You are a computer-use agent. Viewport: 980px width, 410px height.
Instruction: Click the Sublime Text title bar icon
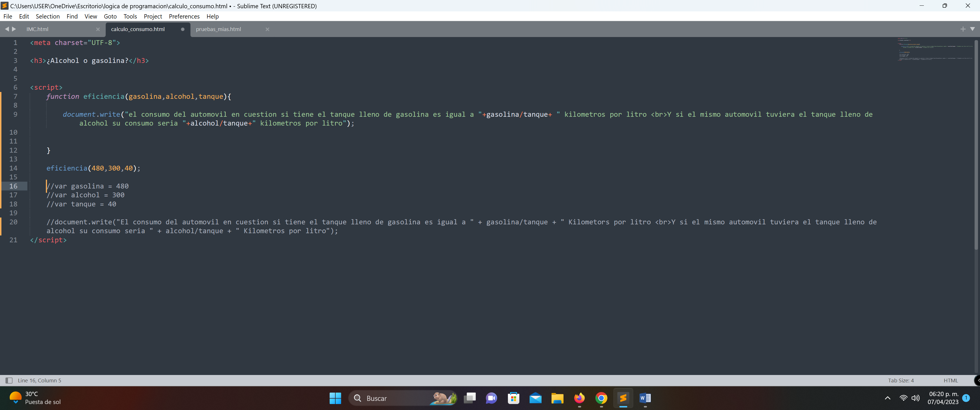[5, 6]
